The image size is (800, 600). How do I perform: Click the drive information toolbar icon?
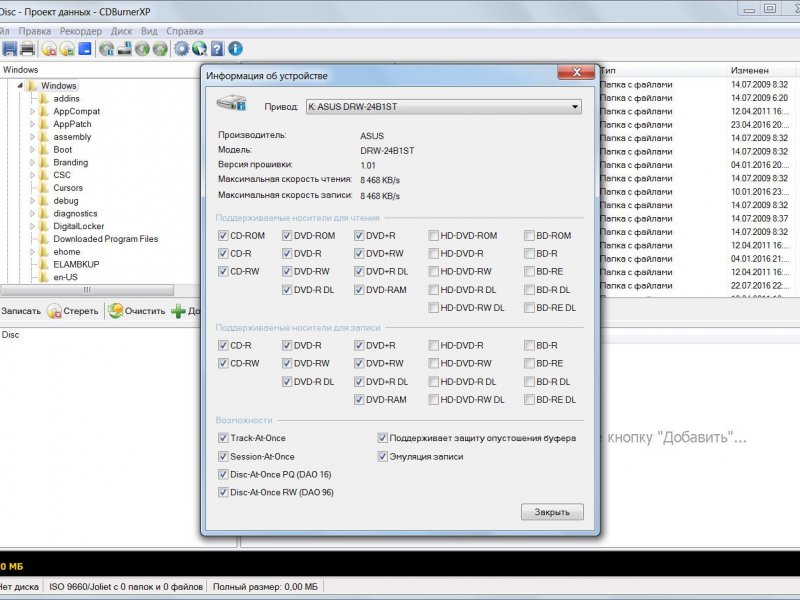pos(124,49)
